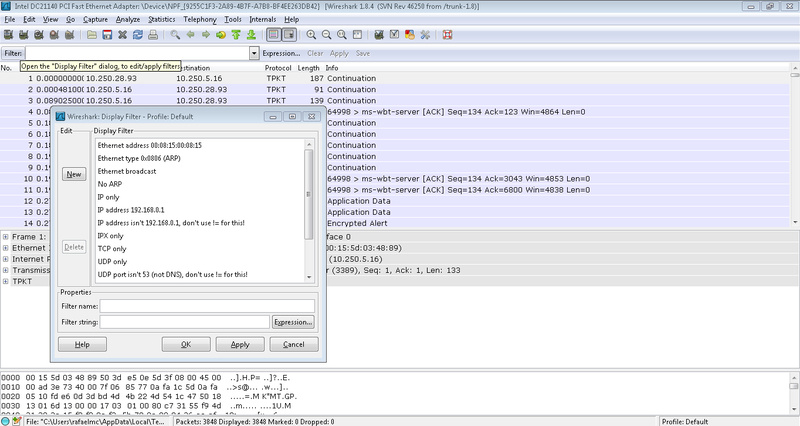Click New in Display Filter dialog
The height and width of the screenshot is (426, 800).
[74, 174]
